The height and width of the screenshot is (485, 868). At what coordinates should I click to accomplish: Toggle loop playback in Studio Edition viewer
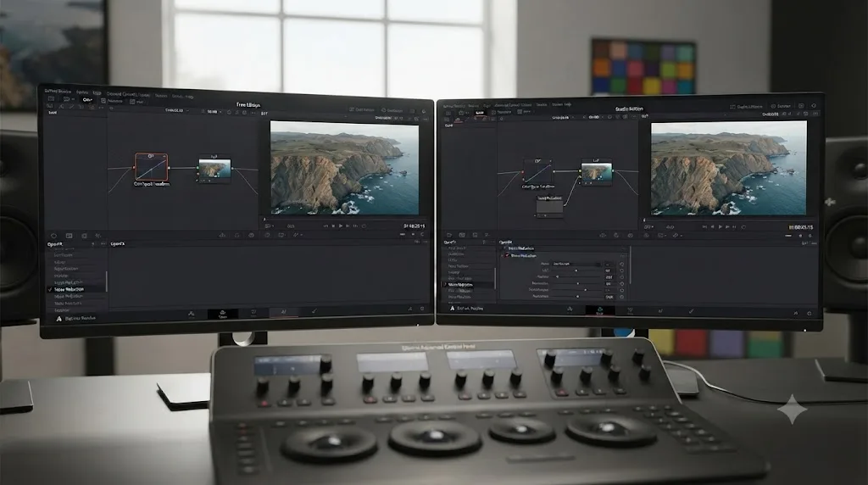pyautogui.click(x=743, y=227)
